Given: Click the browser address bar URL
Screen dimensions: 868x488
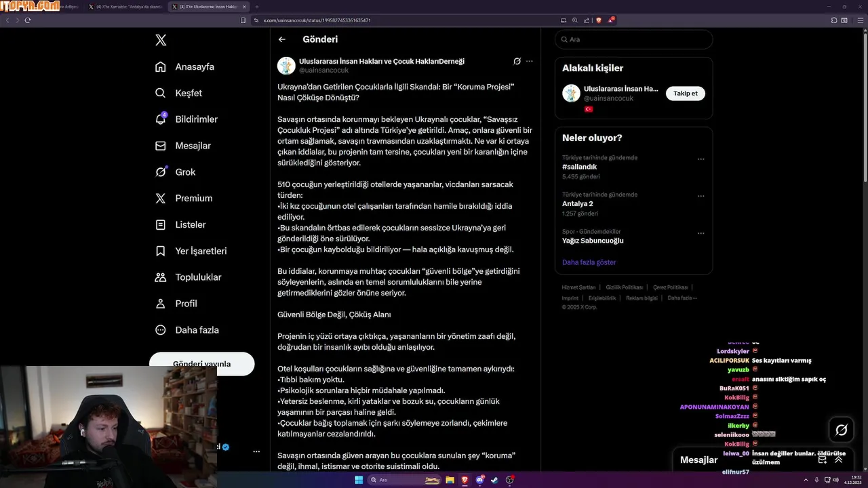Looking at the screenshot, I should [x=317, y=20].
